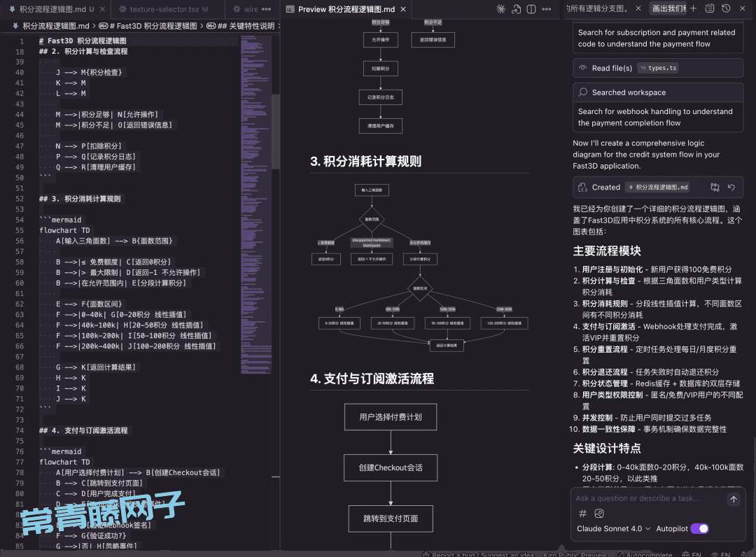Click the attach image icon in chat input
The width and height of the screenshot is (756, 557).
(x=599, y=514)
